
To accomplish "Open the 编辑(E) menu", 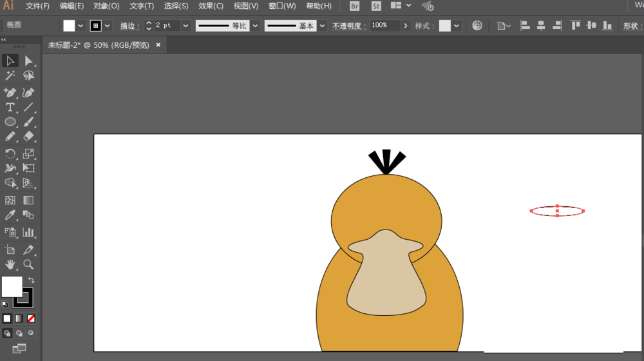I will click(x=71, y=6).
